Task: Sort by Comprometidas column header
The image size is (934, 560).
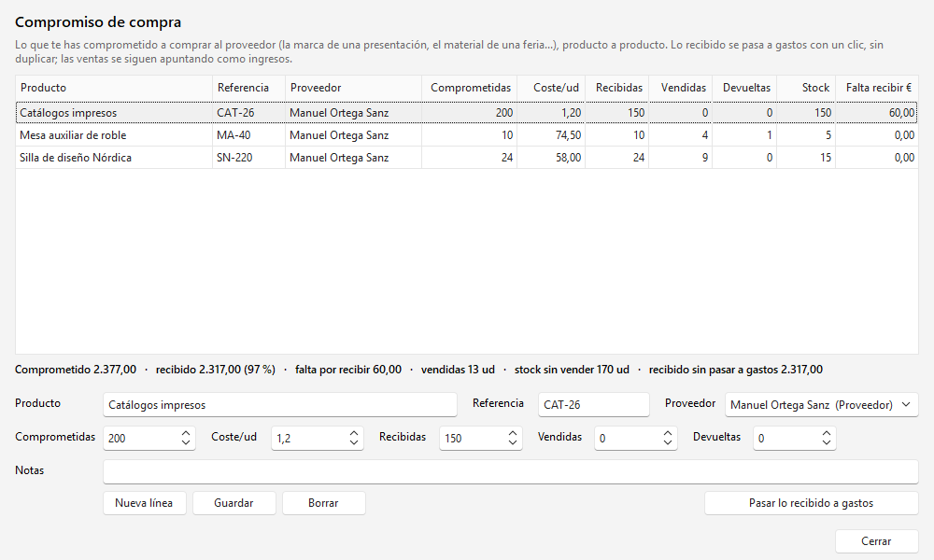Action: [x=470, y=88]
